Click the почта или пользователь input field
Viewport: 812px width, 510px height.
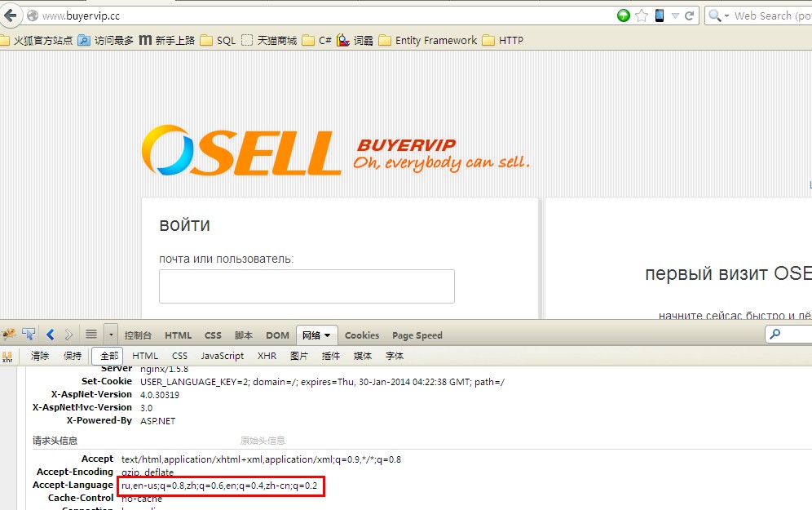(x=307, y=286)
